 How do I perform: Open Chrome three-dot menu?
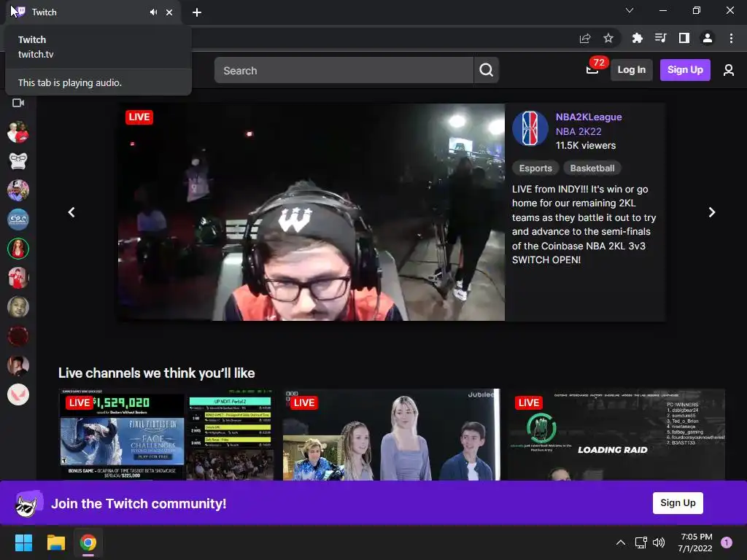pos(731,38)
